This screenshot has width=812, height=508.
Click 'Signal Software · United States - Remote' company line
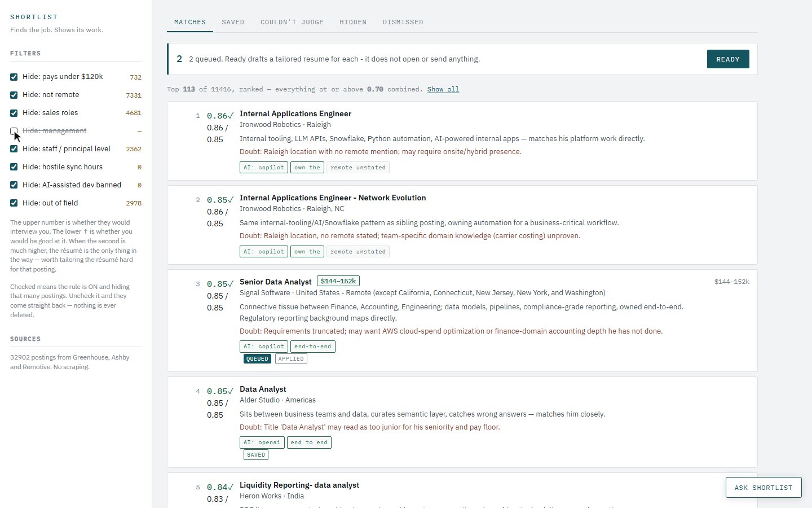tap(422, 293)
